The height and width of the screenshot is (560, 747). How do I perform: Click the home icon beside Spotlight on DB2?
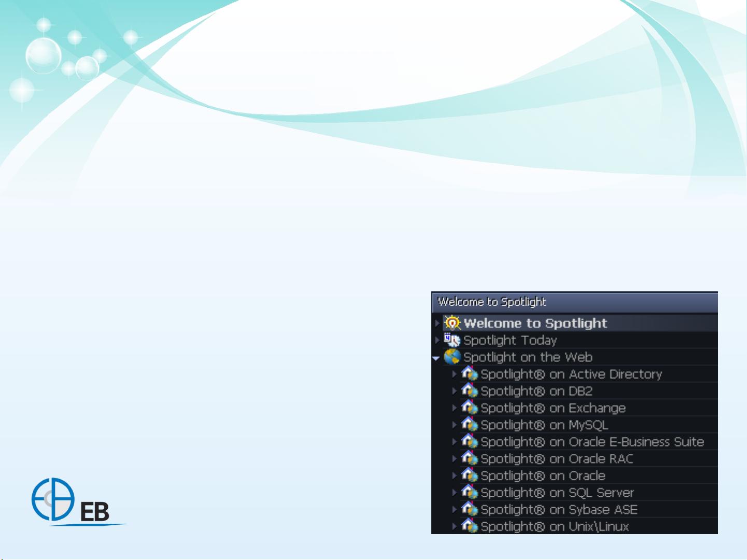point(470,391)
